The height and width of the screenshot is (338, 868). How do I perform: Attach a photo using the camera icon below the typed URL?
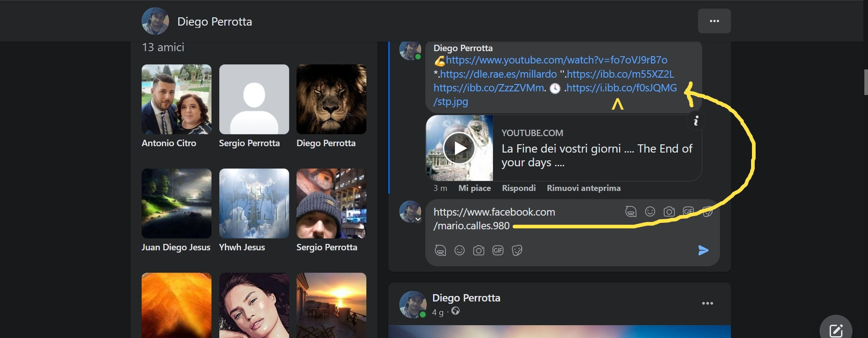pyautogui.click(x=479, y=250)
